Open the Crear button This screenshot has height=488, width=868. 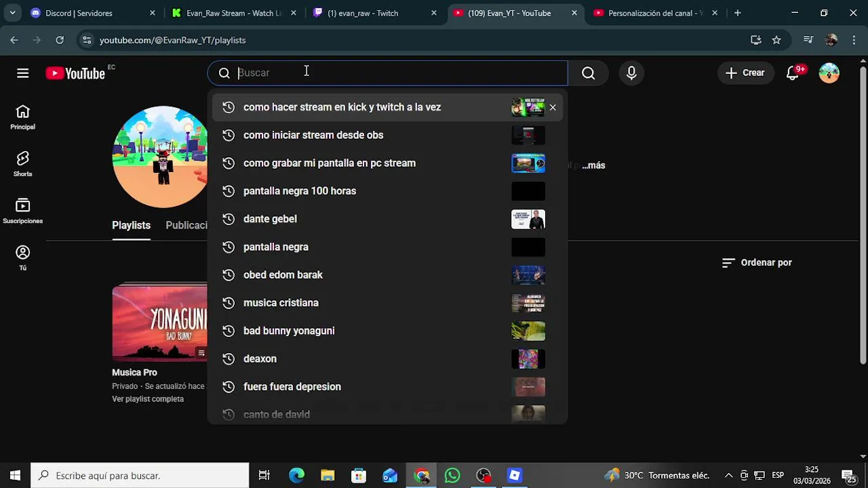pyautogui.click(x=745, y=73)
